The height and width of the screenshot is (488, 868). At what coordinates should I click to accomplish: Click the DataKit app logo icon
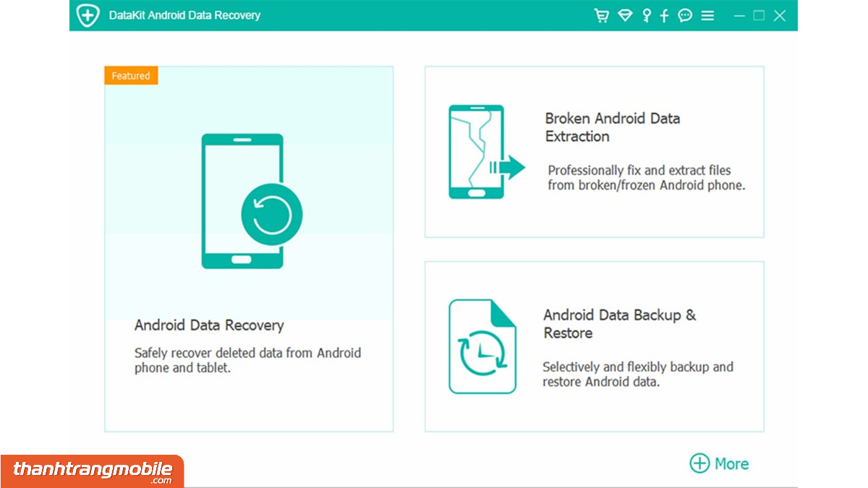(87, 15)
